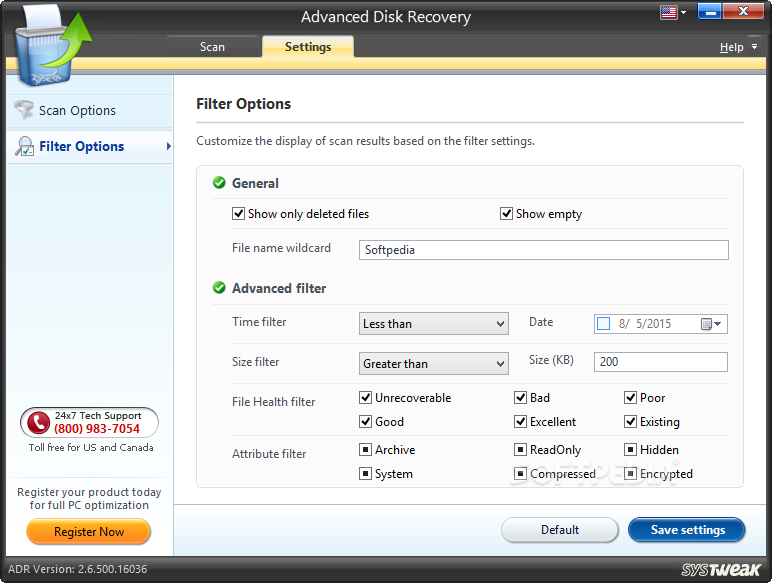This screenshot has width=772, height=583.
Task: Click the Systweak logo in status bar
Action: tap(721, 569)
